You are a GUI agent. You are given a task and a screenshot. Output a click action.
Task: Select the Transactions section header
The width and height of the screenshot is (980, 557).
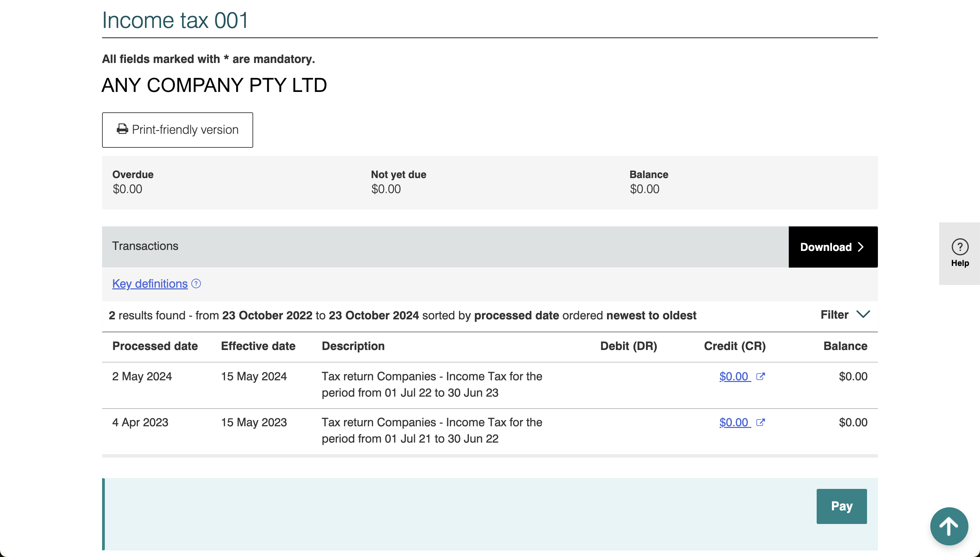click(x=145, y=246)
